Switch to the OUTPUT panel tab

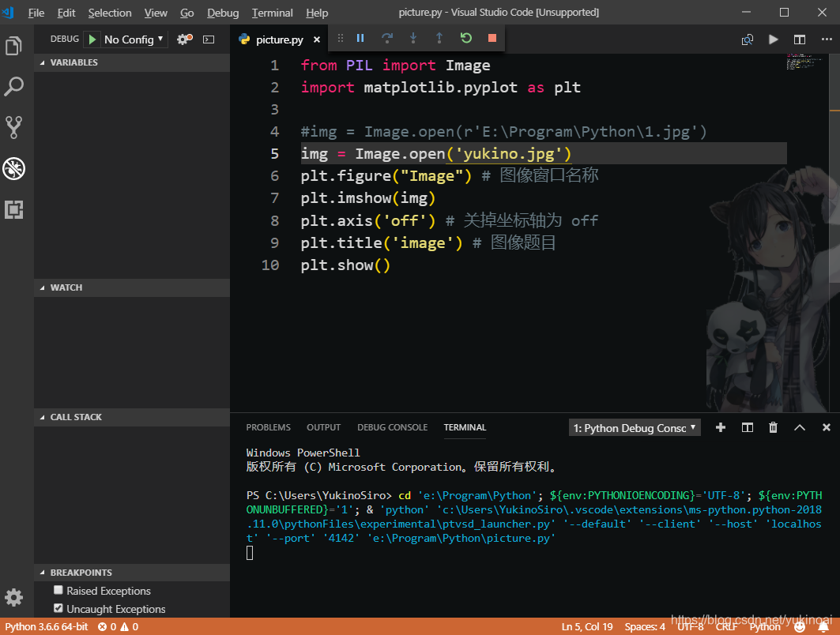[323, 427]
